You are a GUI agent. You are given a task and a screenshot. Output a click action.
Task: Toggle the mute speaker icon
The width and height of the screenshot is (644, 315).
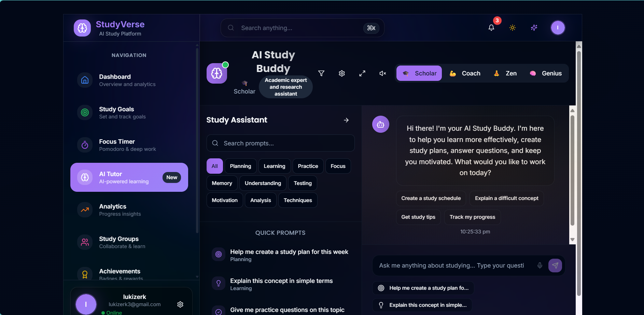click(383, 73)
